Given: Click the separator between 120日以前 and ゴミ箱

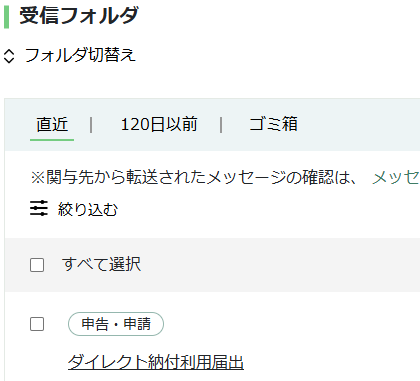Looking at the screenshot, I should click(x=221, y=125).
